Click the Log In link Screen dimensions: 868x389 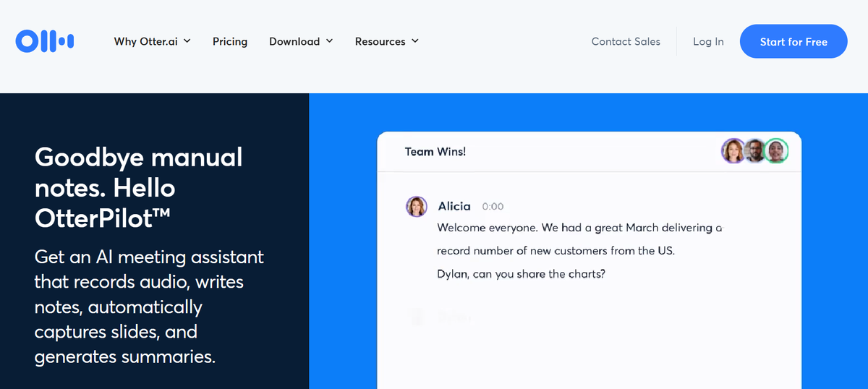pos(708,41)
